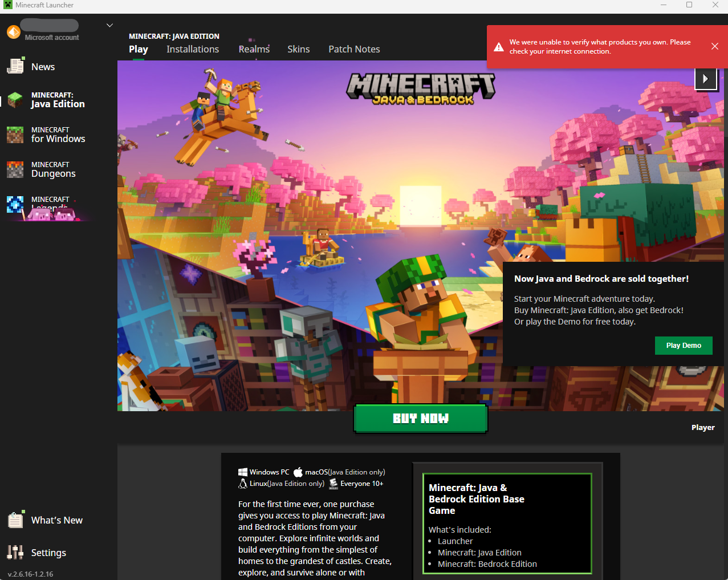728x580 pixels.
Task: Open the Realms tab
Action: point(254,49)
